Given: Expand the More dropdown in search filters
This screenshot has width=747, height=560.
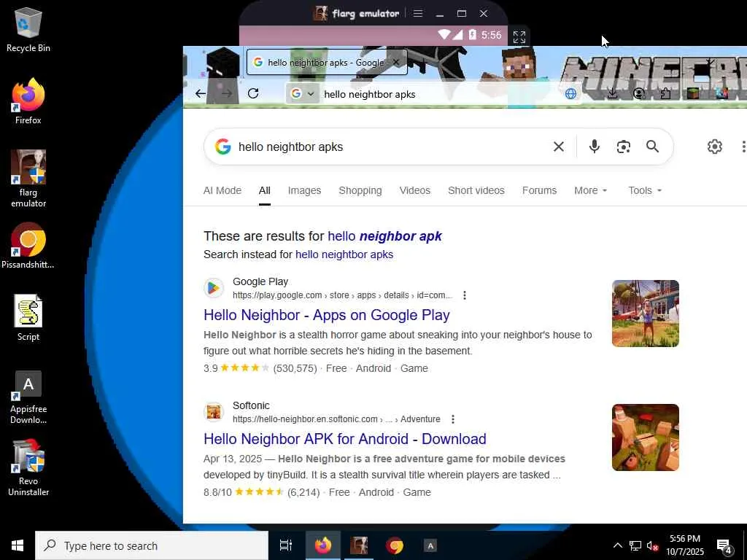Looking at the screenshot, I should pyautogui.click(x=591, y=190).
